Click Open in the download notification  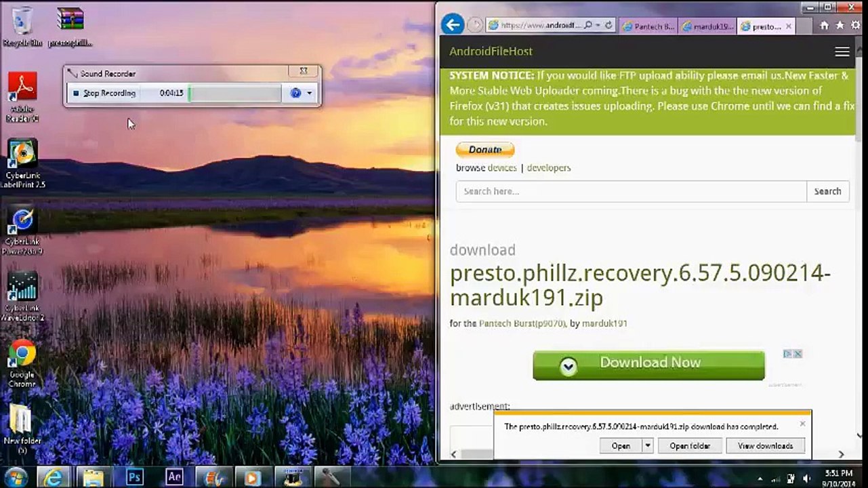(621, 445)
